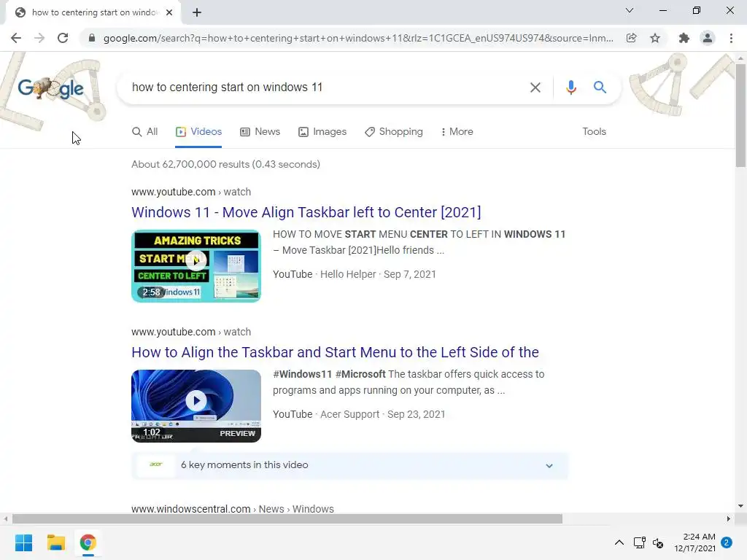Image resolution: width=747 pixels, height=560 pixels.
Task: Open 'Windows 11 - Move Align Taskbar' result
Action: coord(306,212)
